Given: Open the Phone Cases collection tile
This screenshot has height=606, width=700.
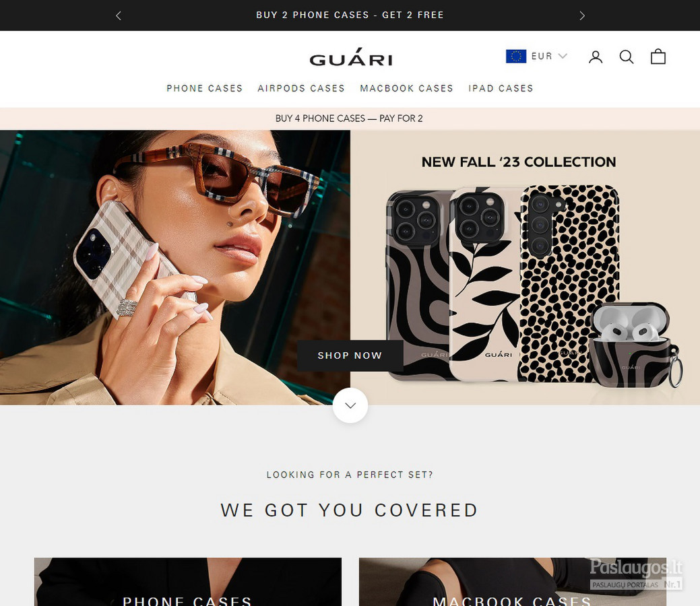Looking at the screenshot, I should pos(188,582).
